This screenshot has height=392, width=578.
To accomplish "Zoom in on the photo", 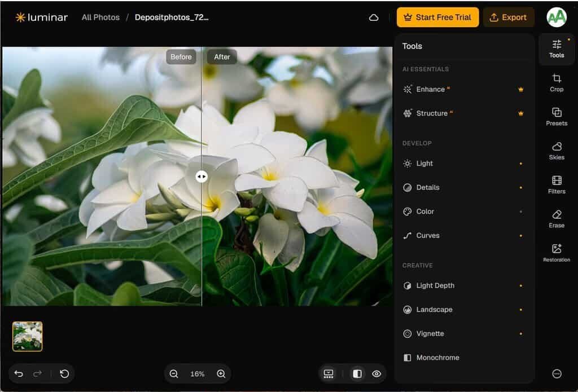I will tap(221, 373).
